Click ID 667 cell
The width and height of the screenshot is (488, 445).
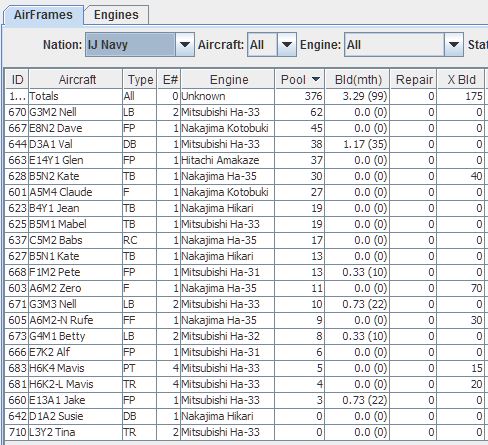(17, 128)
